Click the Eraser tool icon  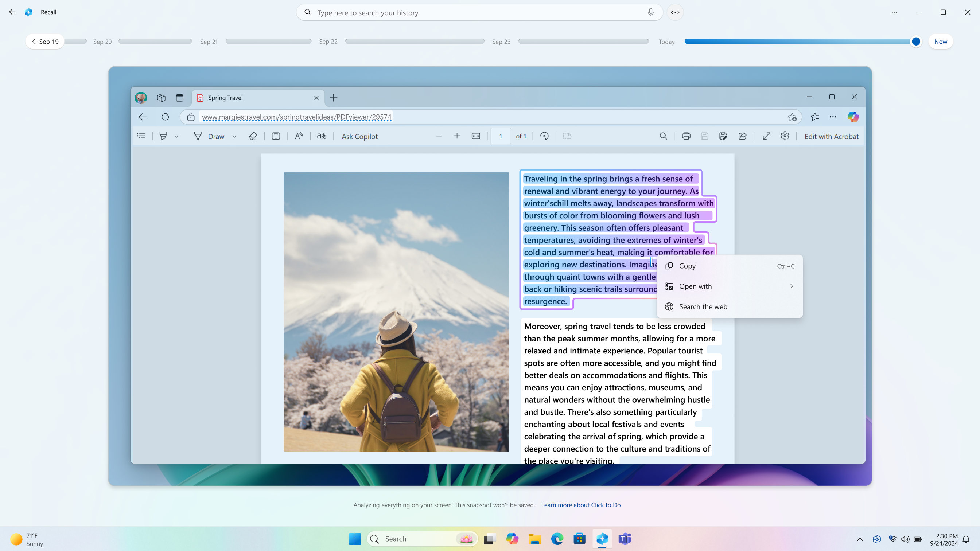click(x=253, y=136)
